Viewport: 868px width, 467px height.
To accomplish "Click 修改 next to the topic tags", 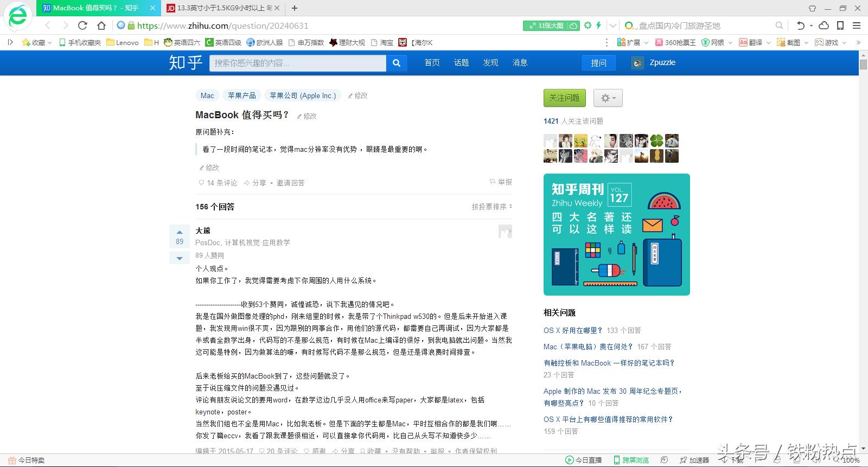I will tap(358, 95).
